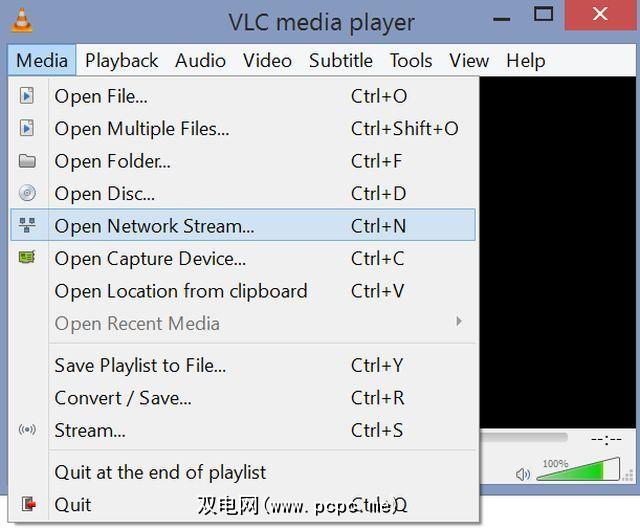The height and width of the screenshot is (529, 640).
Task: Open the Subtitle menu
Action: [340, 60]
